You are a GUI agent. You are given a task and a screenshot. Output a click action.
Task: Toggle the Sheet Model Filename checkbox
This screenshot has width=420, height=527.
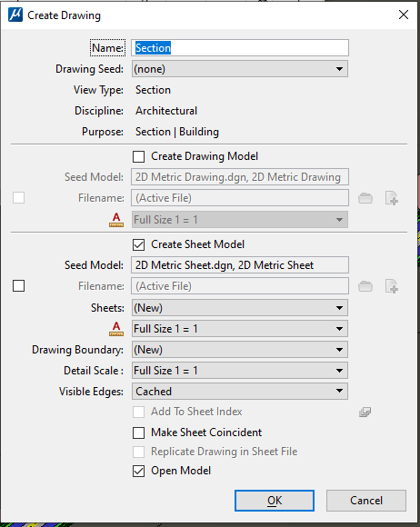[x=18, y=286]
